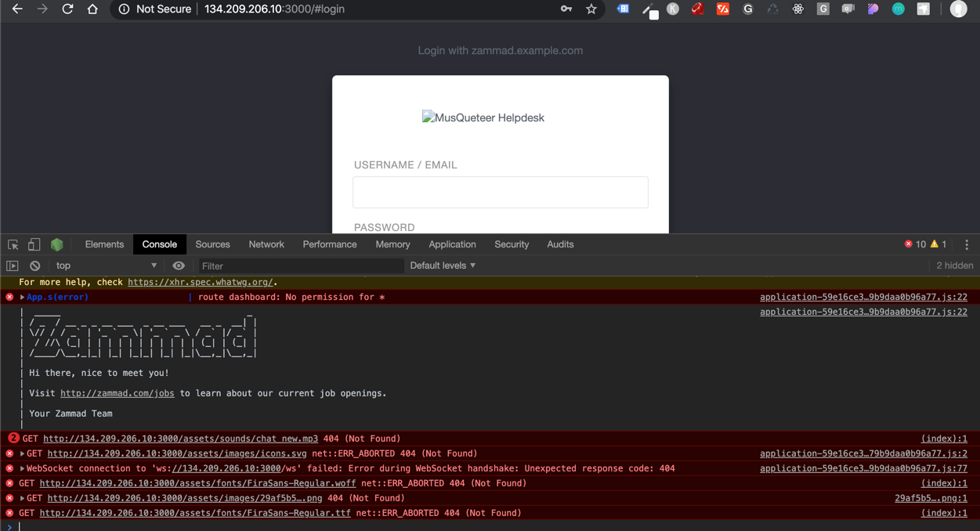
Task: Open Chrome DevTools settings via node icon
Action: (56, 244)
